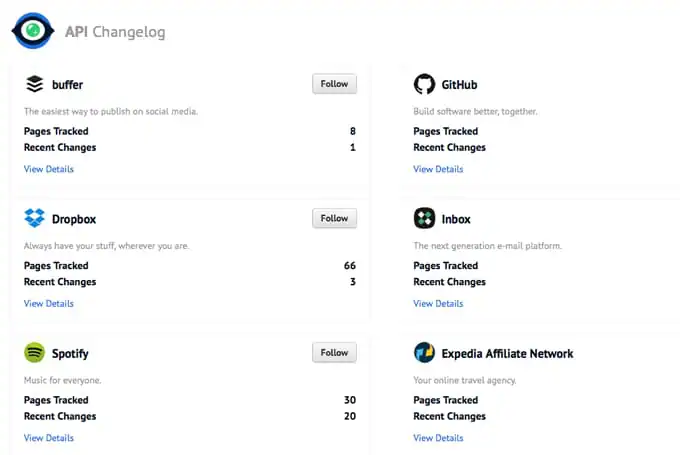Open View Details for GitHub
Screen dimensions: 680x455
point(438,169)
